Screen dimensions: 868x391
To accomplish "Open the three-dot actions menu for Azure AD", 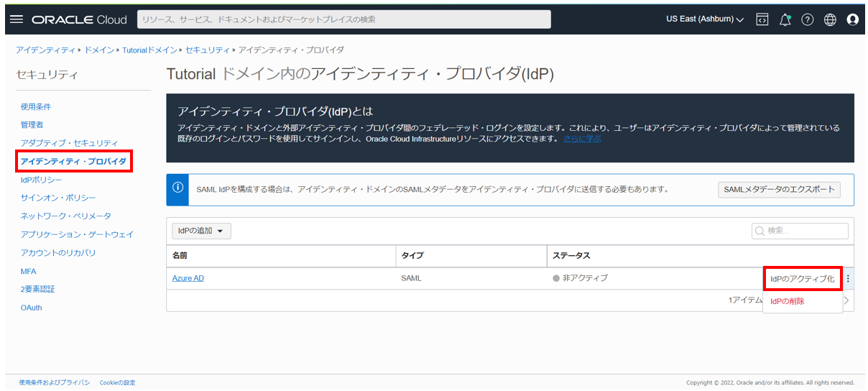I will click(x=848, y=279).
